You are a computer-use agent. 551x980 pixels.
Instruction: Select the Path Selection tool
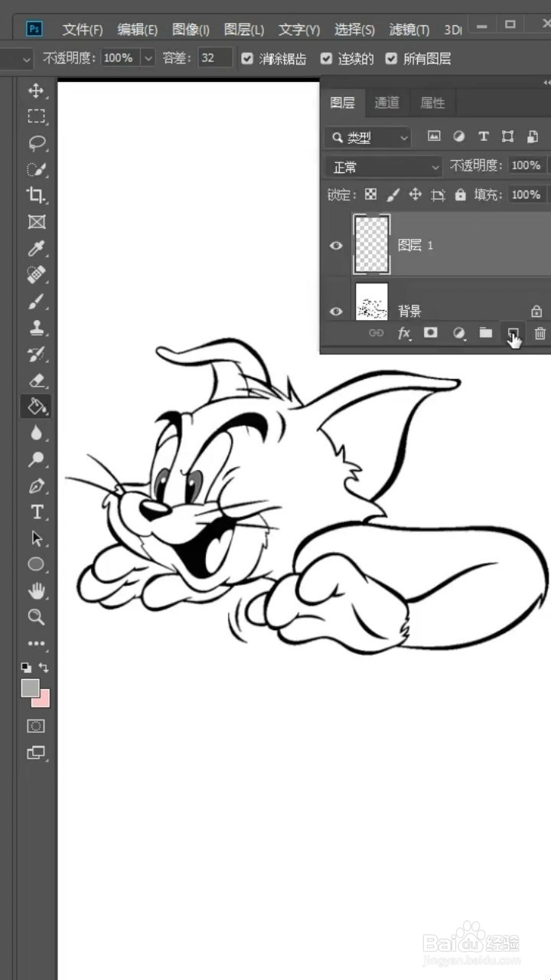[36, 538]
